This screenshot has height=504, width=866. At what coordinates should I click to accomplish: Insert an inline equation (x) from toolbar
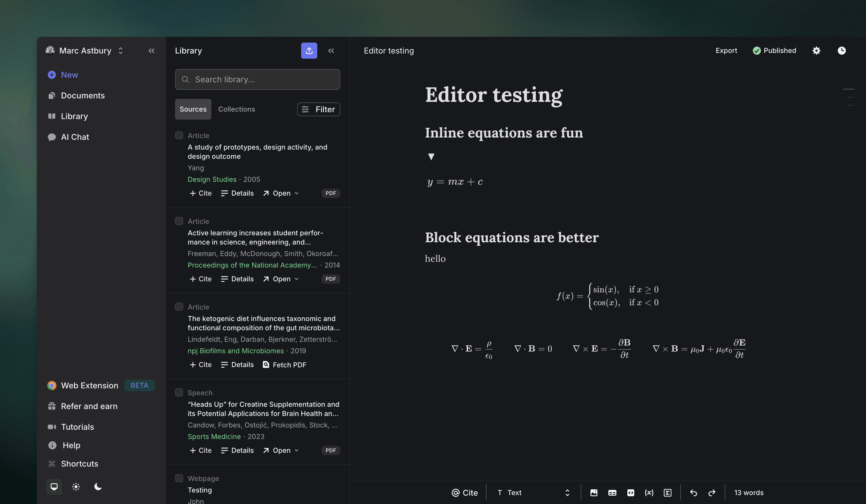(649, 493)
